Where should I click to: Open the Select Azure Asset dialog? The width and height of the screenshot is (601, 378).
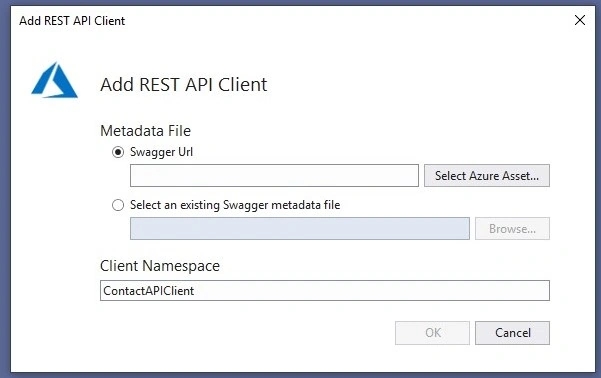[x=487, y=176]
